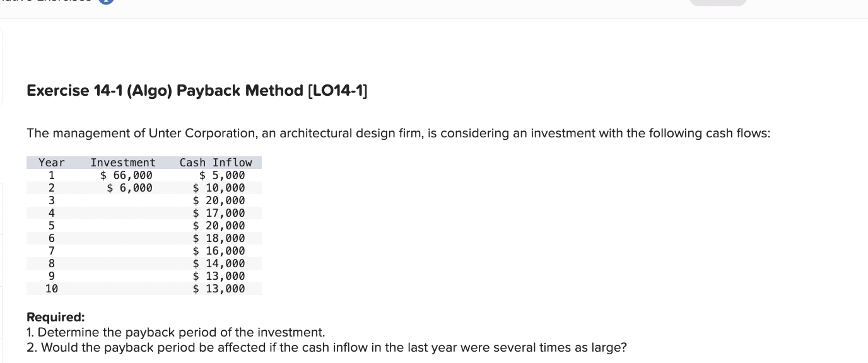Click the 'Determine the payback period' requirement line
The image size is (868, 363).
[x=176, y=332]
